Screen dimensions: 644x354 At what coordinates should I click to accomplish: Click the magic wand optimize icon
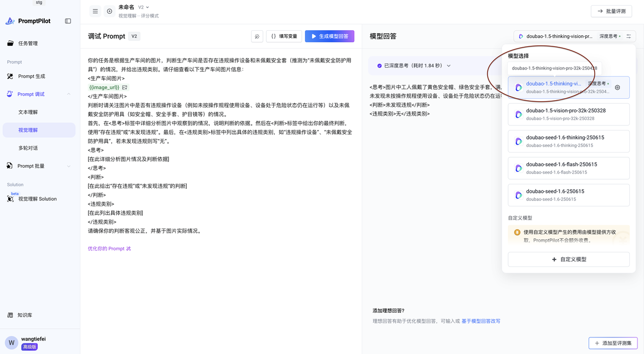click(x=257, y=36)
